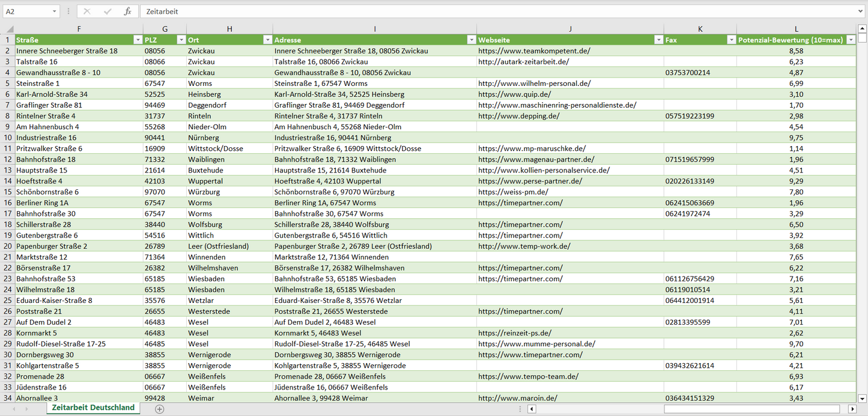This screenshot has width=868, height=416.
Task: Click the horizontal scrollbar right arrow
Action: tap(852, 409)
